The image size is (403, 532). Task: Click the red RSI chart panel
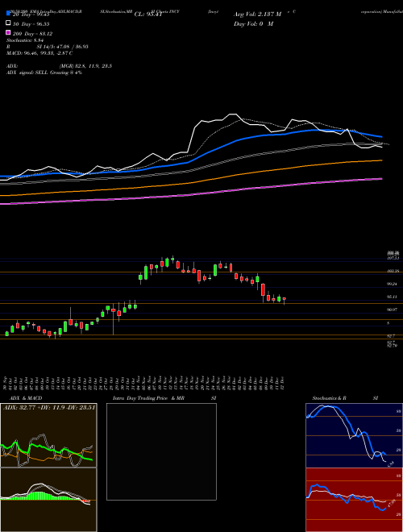[x=354, y=500]
